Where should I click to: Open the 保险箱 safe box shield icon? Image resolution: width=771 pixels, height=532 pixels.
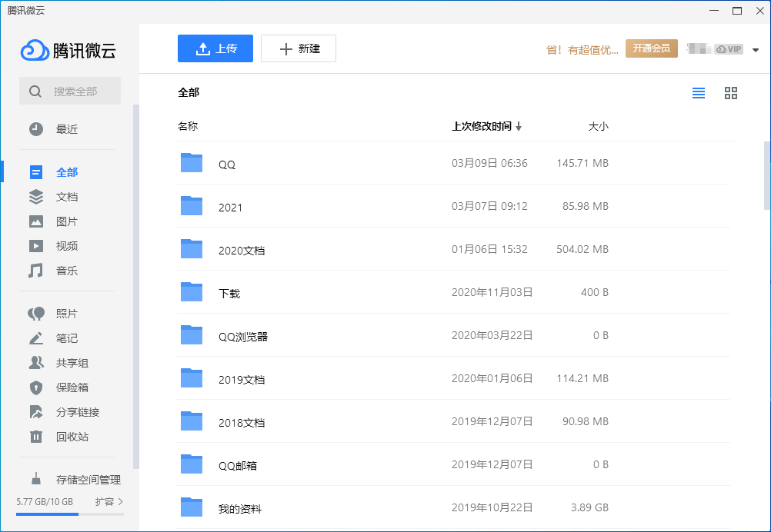point(36,387)
